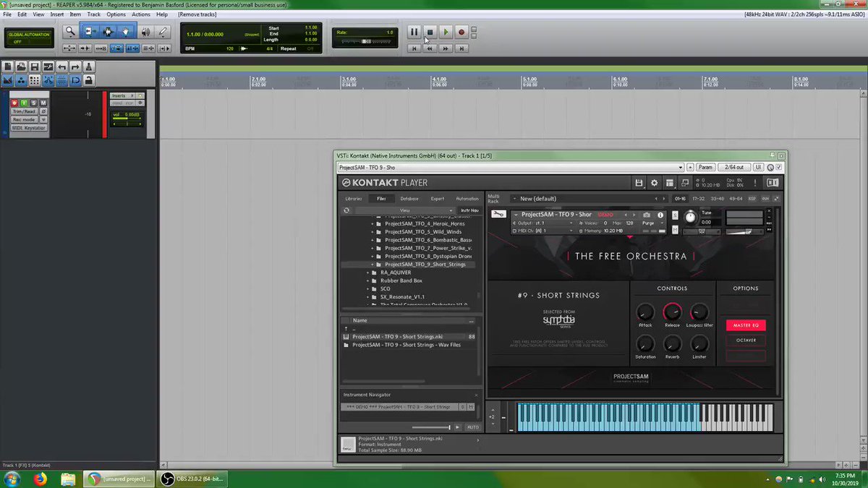
Task: Switch to Kontakt Libraries tab
Action: coord(354,199)
